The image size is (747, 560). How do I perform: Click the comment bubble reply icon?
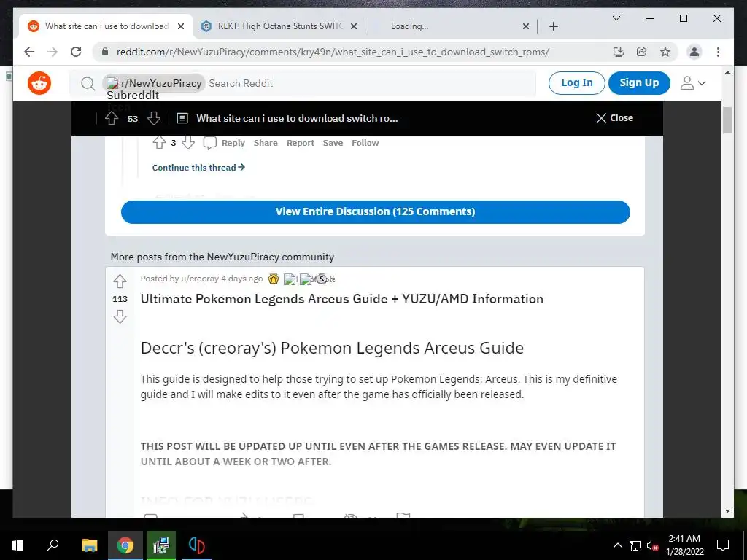[210, 143]
